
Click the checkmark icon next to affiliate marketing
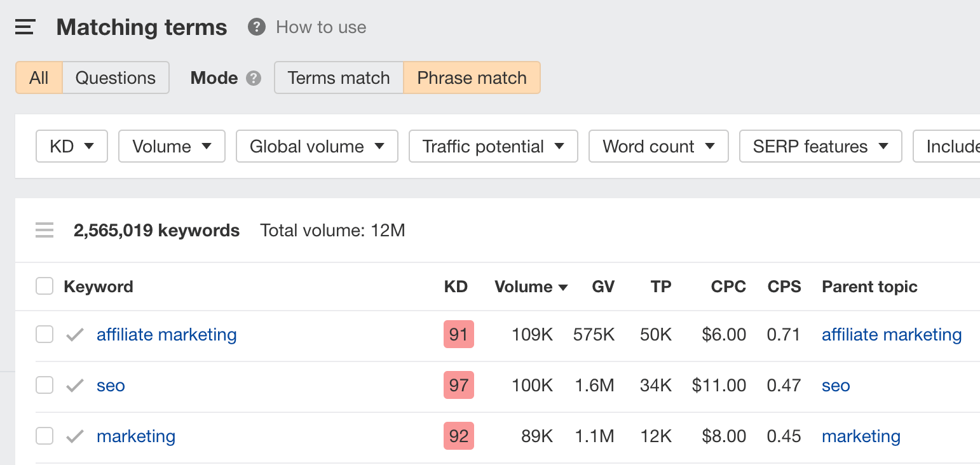tap(74, 334)
